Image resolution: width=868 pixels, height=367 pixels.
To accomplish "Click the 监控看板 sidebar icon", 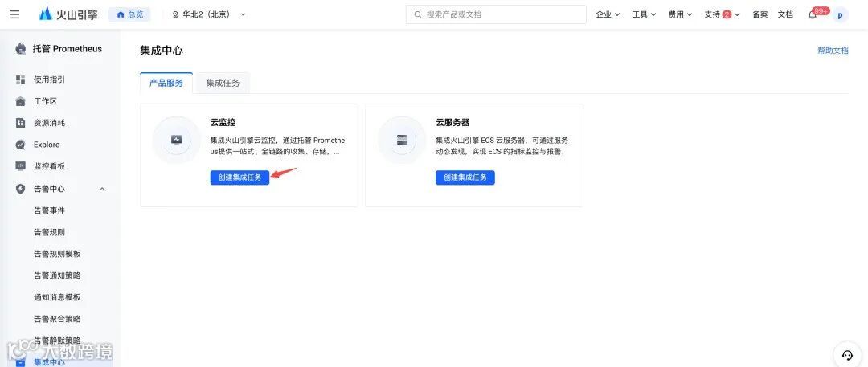I will [20, 166].
